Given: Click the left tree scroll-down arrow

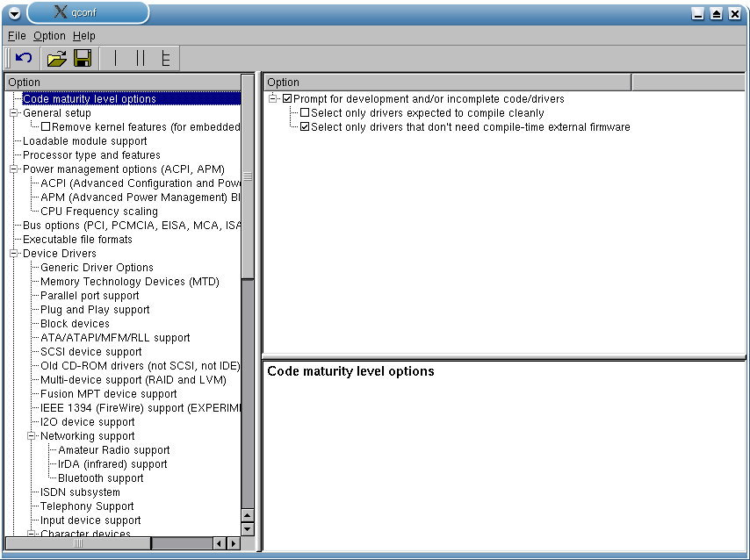Looking at the screenshot, I should pos(247,529).
